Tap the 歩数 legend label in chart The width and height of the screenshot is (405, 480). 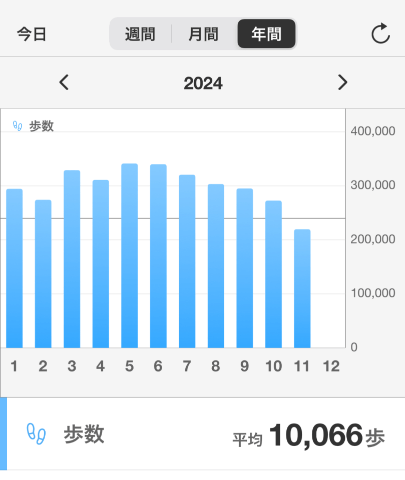[41, 126]
